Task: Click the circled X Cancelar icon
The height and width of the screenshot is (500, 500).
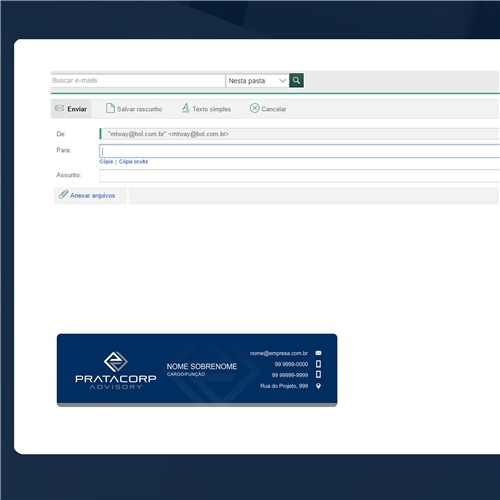Action: click(x=255, y=108)
